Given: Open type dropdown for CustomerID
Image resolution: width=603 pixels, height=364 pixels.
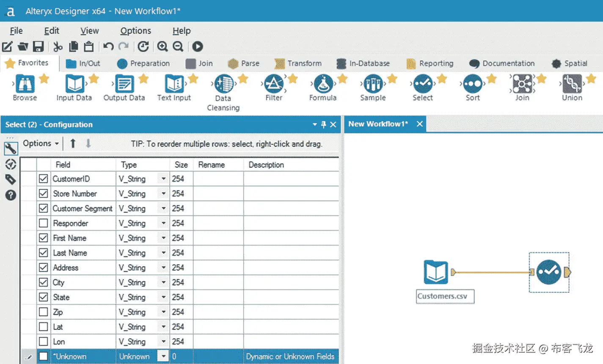Looking at the screenshot, I should (x=163, y=179).
